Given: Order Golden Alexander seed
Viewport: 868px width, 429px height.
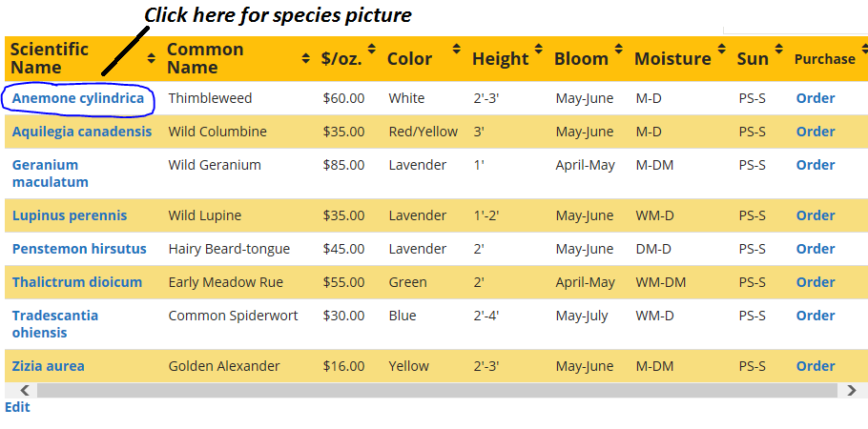Looking at the screenshot, I should (x=816, y=366).
